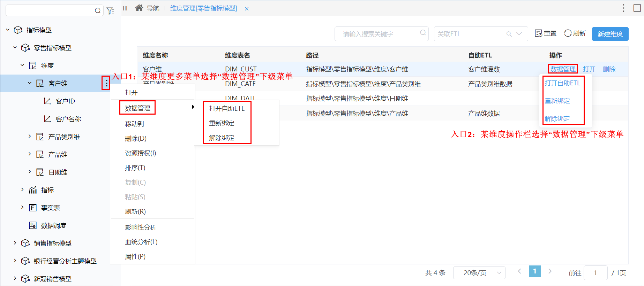This screenshot has width=644, height=286.
Task: Expand the 产品类别维 tree node
Action: coord(30,136)
